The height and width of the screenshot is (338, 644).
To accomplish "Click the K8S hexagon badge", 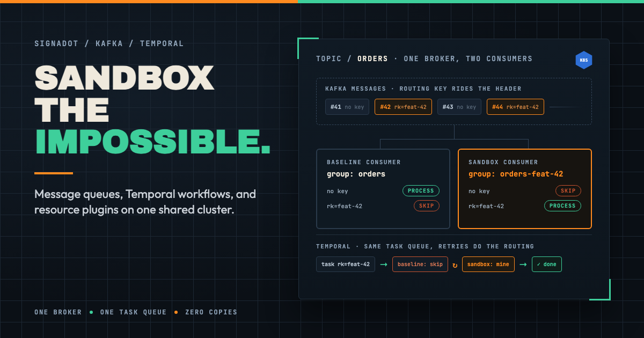I will (x=584, y=60).
